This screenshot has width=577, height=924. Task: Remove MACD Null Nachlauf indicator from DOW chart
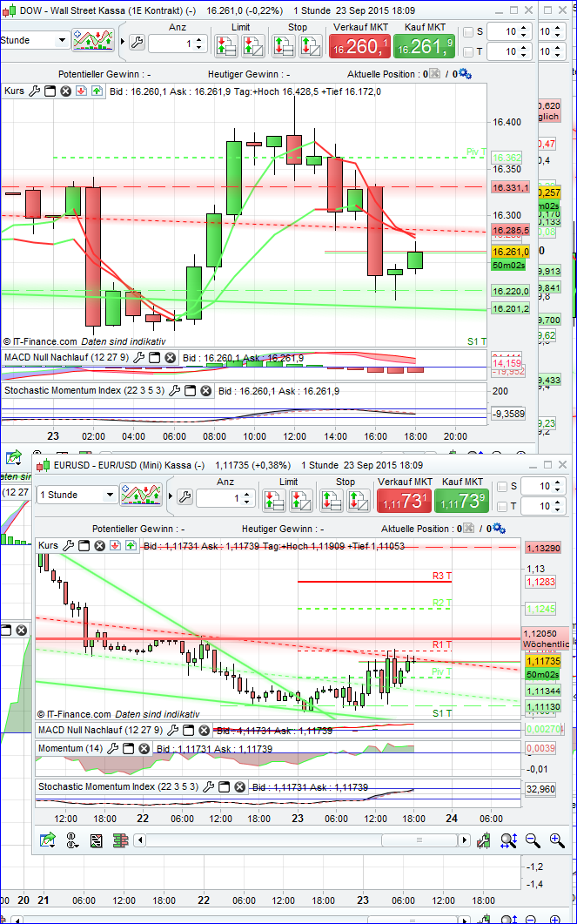tap(171, 358)
